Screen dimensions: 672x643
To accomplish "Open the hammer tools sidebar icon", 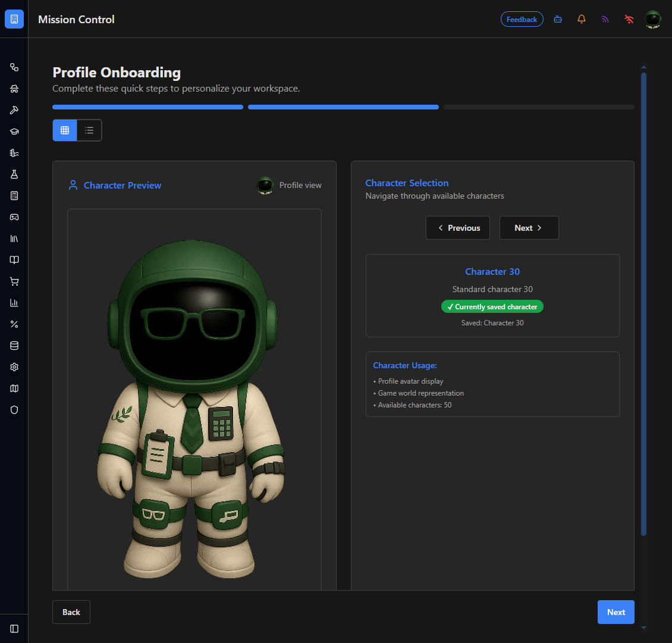I will coord(14,110).
